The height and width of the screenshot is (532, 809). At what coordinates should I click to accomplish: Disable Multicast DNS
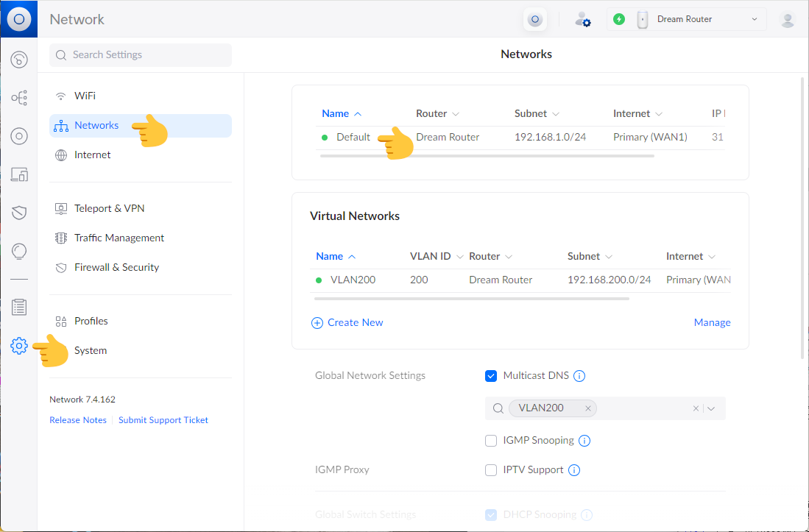pyautogui.click(x=491, y=375)
